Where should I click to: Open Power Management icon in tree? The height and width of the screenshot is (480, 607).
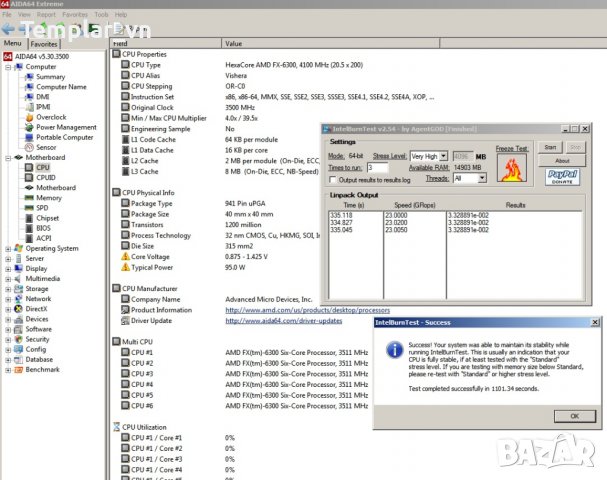click(x=29, y=127)
